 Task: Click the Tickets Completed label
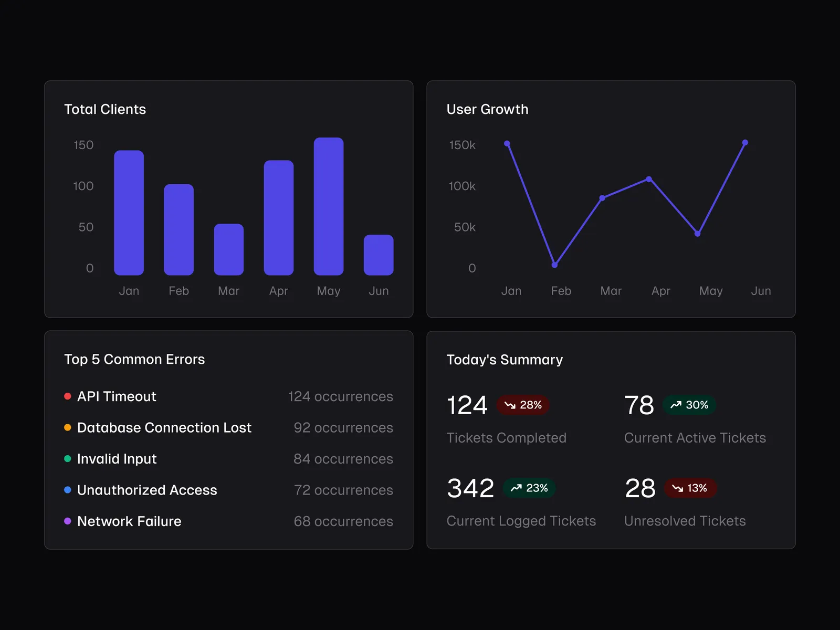(x=506, y=438)
